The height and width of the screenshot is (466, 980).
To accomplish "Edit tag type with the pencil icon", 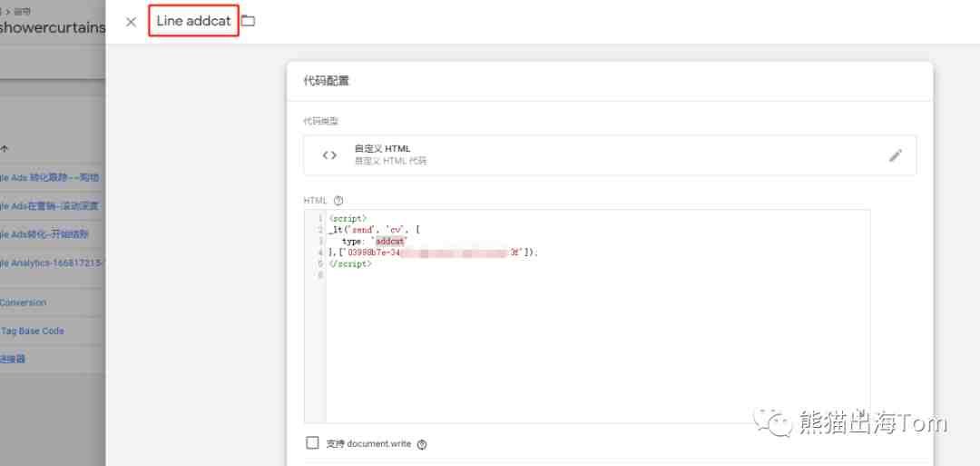I will coord(895,155).
